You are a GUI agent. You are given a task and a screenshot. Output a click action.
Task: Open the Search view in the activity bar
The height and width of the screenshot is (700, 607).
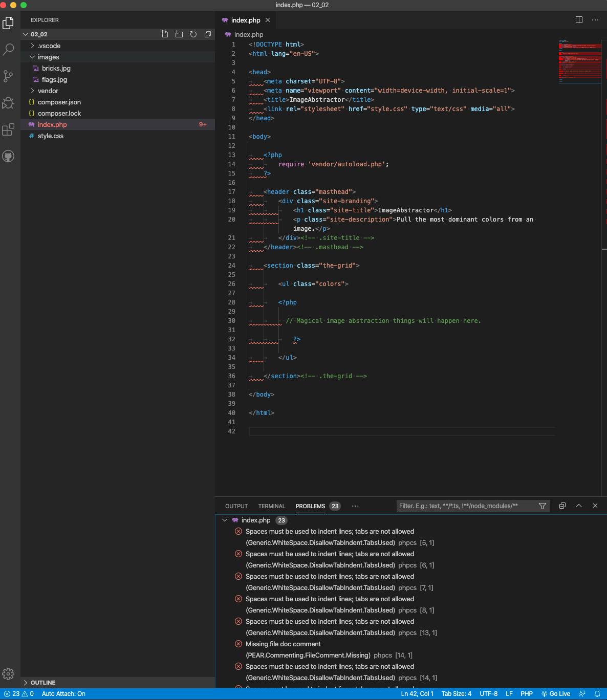[8, 49]
